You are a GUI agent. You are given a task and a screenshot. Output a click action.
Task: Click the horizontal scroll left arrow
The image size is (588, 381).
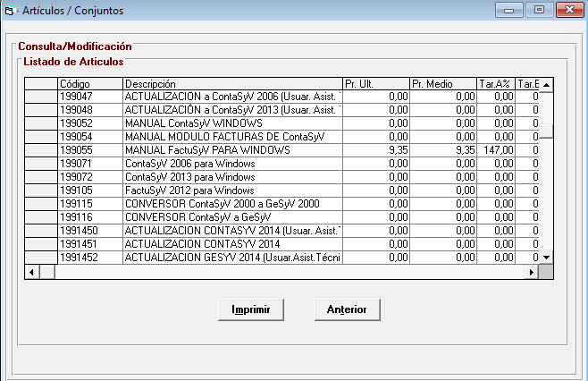32,272
